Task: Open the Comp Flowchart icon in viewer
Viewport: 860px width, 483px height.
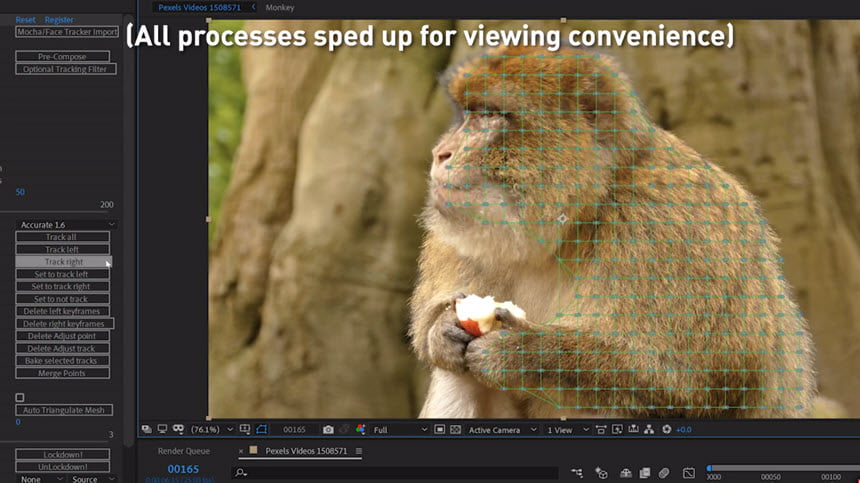Action: (649, 430)
